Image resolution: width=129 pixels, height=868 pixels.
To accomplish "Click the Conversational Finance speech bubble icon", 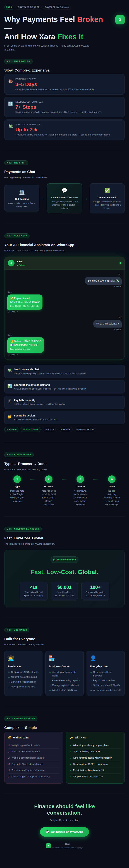I will (64, 190).
